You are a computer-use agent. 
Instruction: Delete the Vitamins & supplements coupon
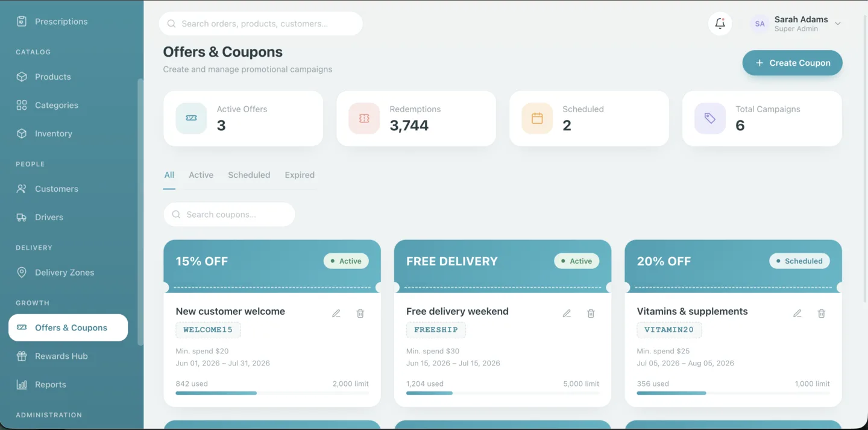[822, 314]
